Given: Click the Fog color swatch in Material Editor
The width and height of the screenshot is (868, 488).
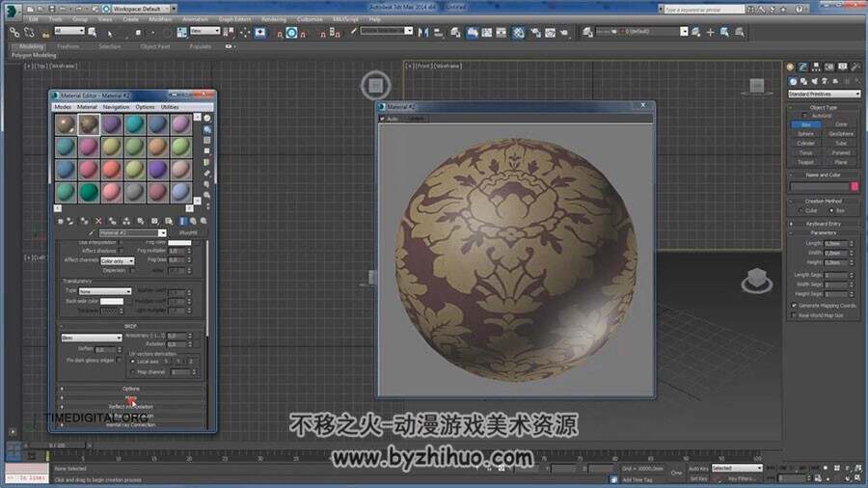Looking at the screenshot, I should [179, 242].
